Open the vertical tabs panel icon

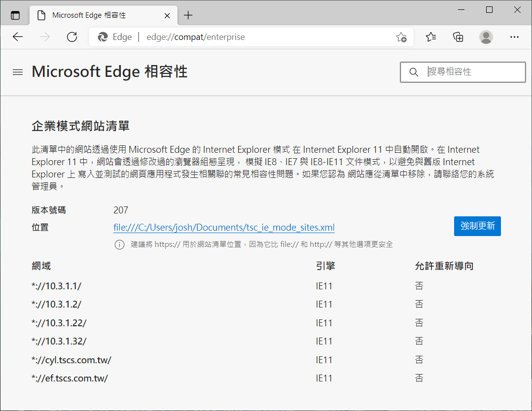(15, 15)
